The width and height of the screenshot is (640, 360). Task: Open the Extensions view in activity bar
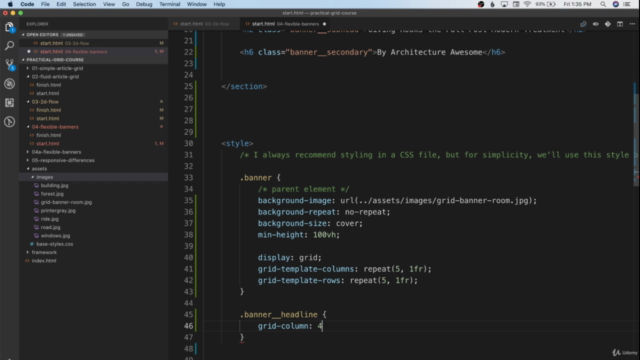click(9, 102)
